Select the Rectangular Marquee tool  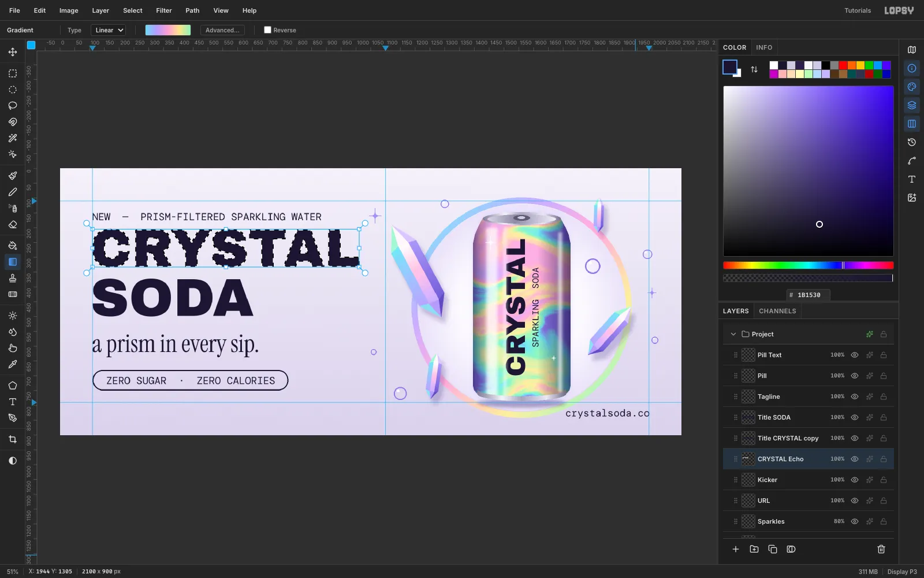[13, 73]
